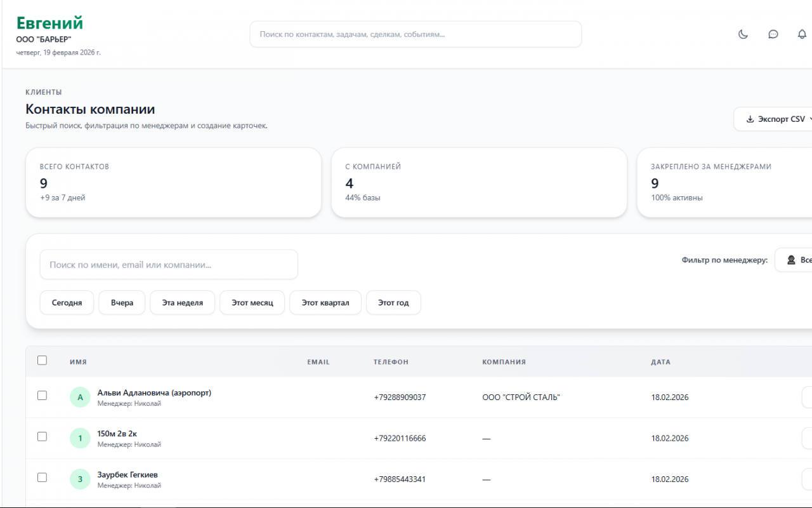This screenshot has height=508, width=812.
Task: Open the Фильтр по менеджеру dropdown
Action: coord(794,260)
